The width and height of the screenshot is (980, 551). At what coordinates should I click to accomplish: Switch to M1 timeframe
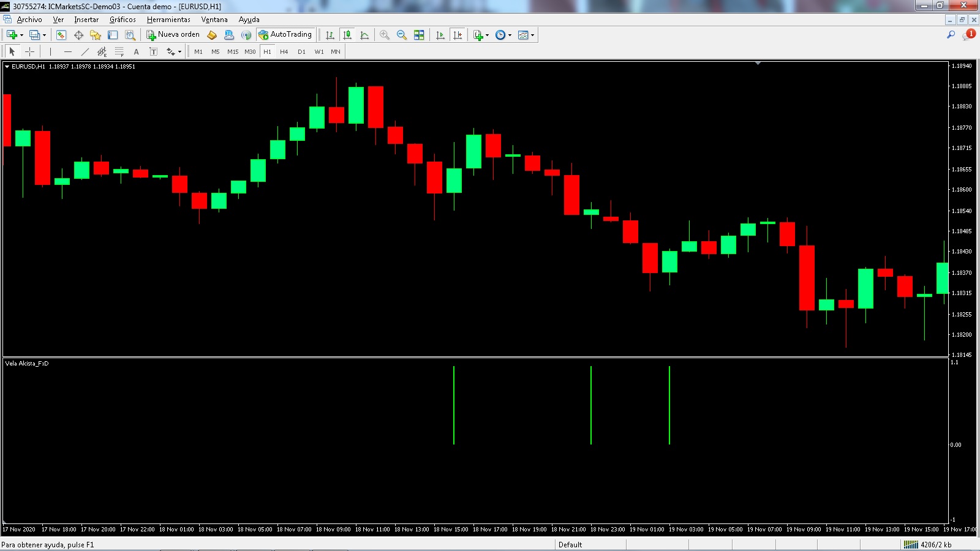[x=198, y=51]
